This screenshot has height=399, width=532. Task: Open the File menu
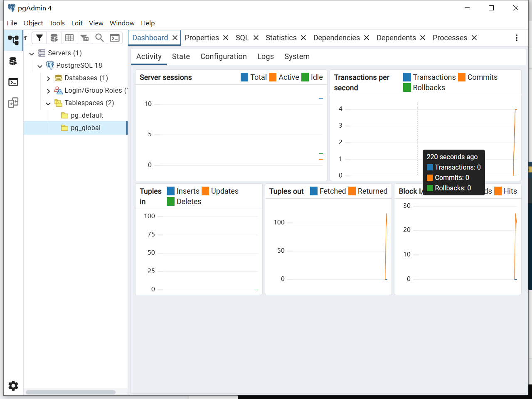(12, 23)
